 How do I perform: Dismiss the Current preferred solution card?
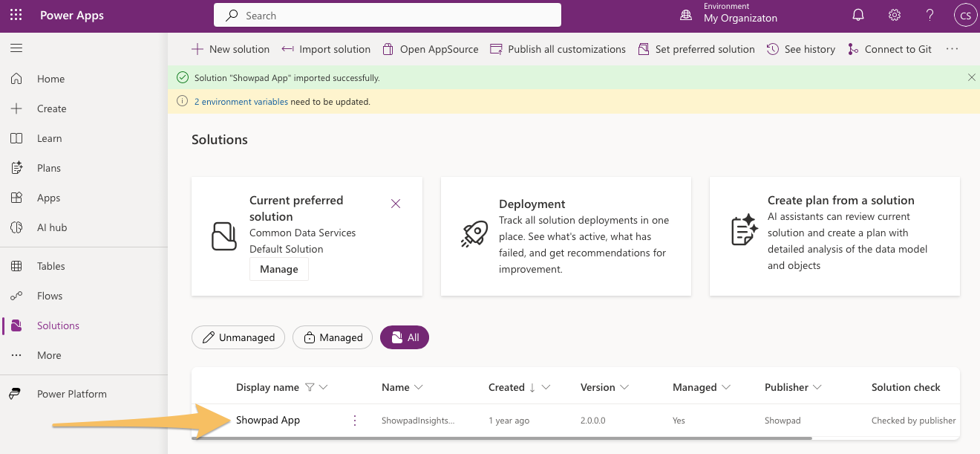pos(396,204)
